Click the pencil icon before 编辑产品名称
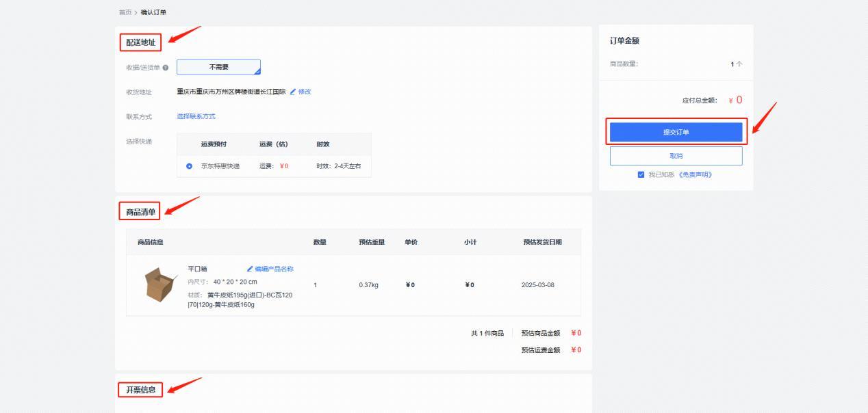 (250, 269)
